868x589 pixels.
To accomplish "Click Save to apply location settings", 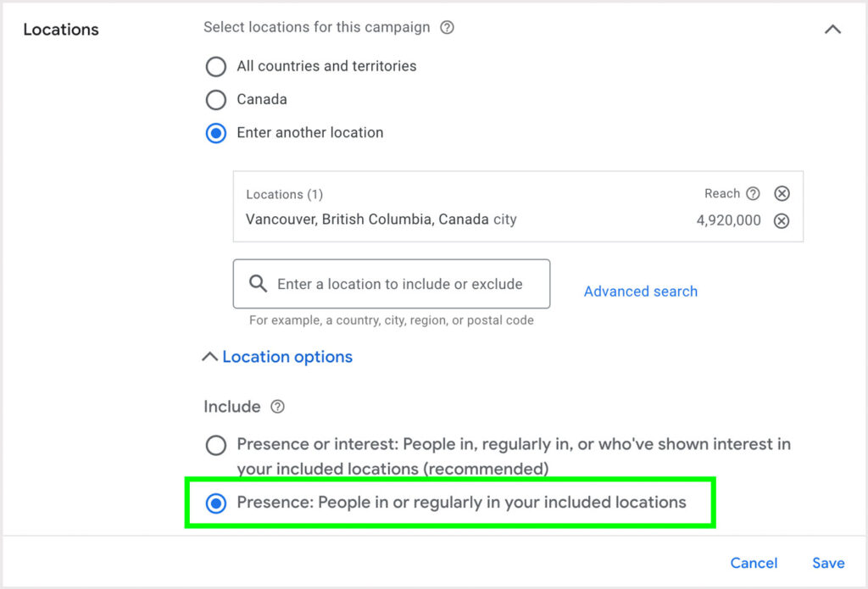I will (827, 563).
